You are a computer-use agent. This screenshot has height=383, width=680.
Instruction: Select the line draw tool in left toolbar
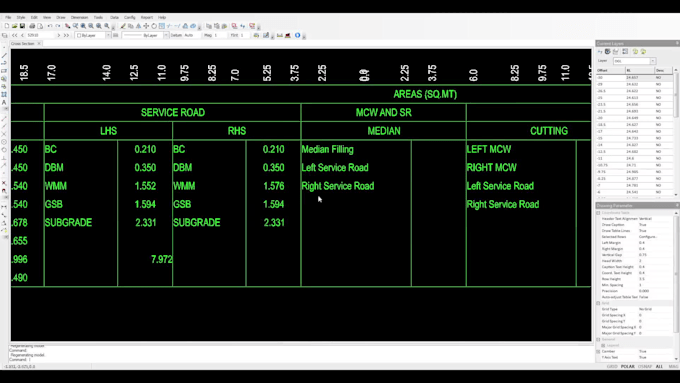tap(4, 56)
